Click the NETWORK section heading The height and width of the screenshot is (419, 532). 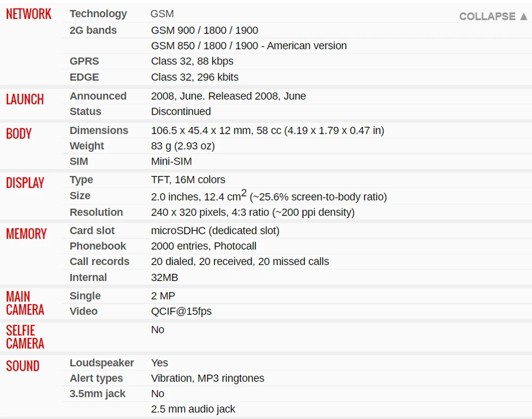pos(29,14)
